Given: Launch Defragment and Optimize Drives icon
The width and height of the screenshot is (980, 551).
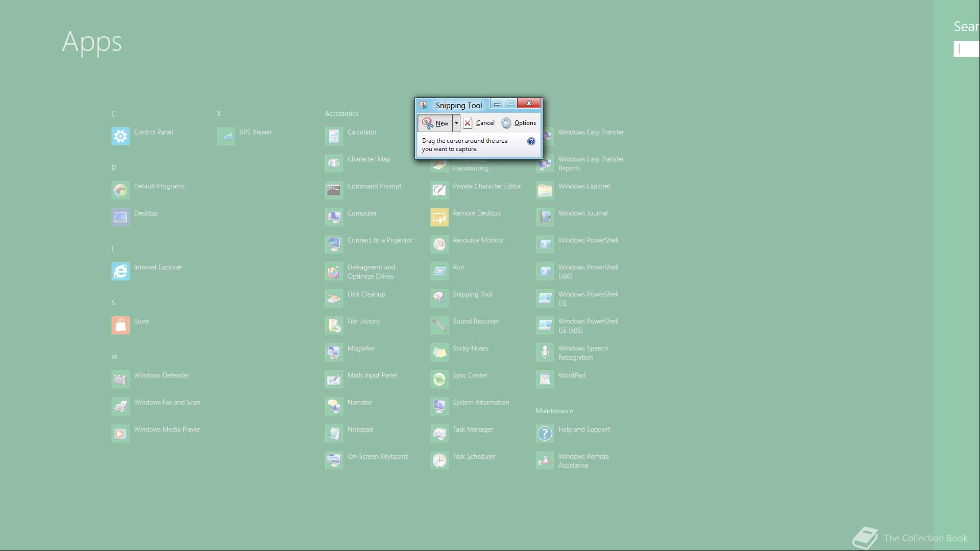Looking at the screenshot, I should [x=334, y=271].
